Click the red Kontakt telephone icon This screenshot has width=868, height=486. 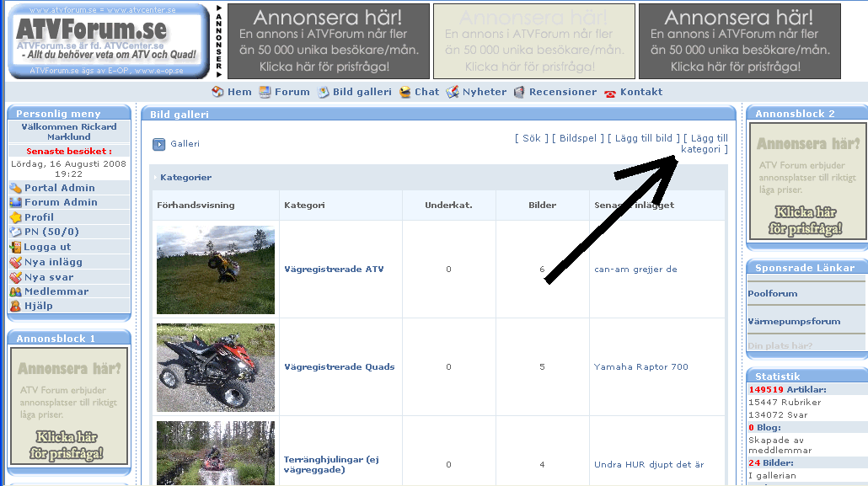click(x=610, y=93)
